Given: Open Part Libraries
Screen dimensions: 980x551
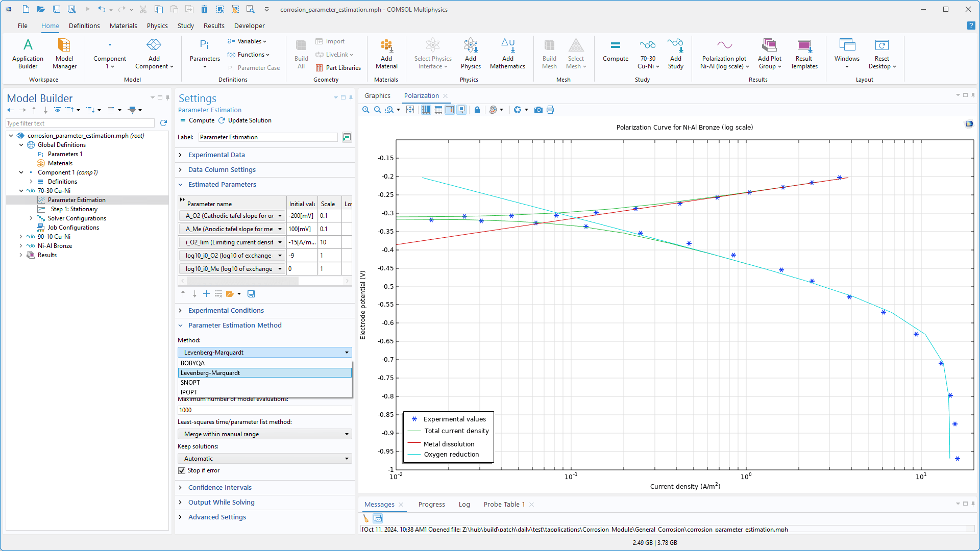Looking at the screenshot, I should [x=338, y=68].
